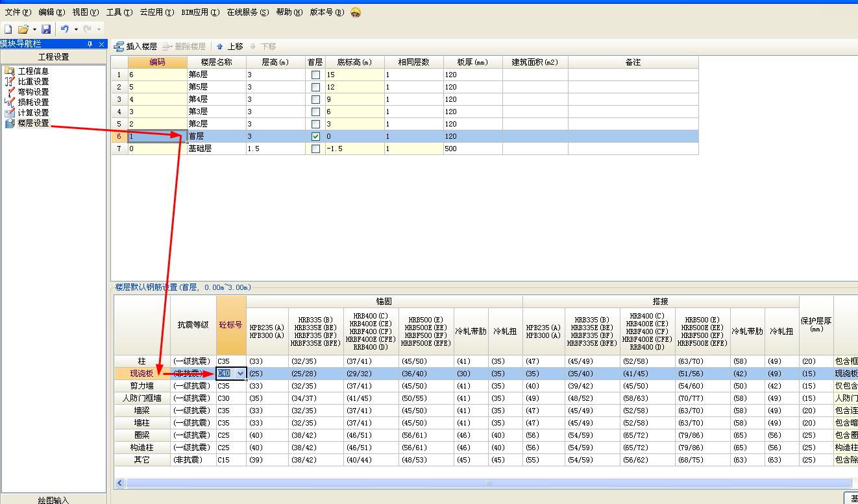Open the 视图(V) menu

[85, 12]
